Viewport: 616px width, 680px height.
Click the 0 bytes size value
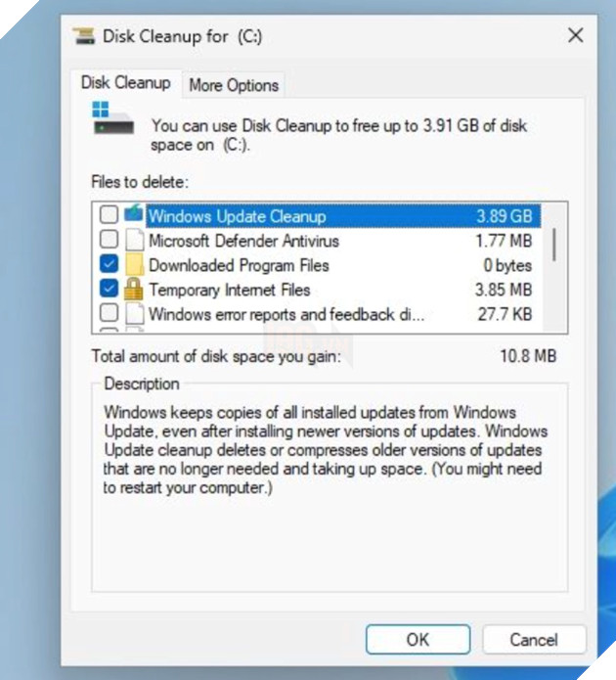[507, 265]
